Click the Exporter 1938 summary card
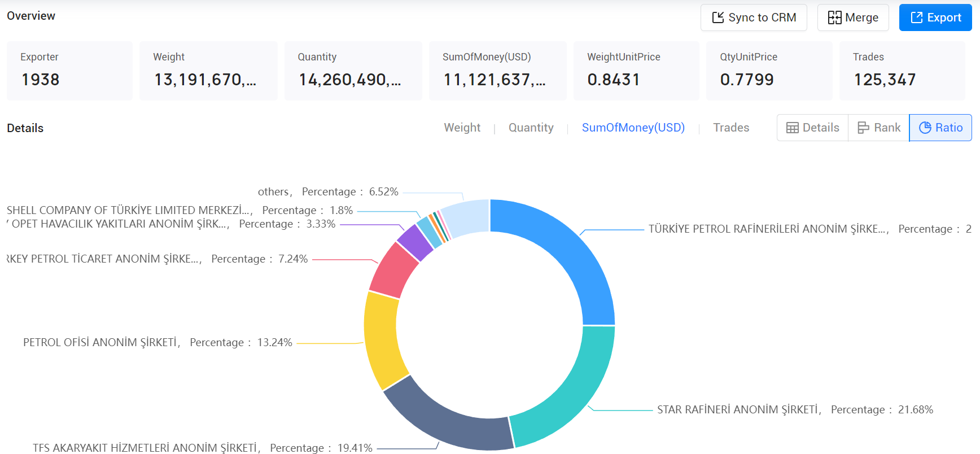Viewport: 980px width, 454px height. [69, 71]
